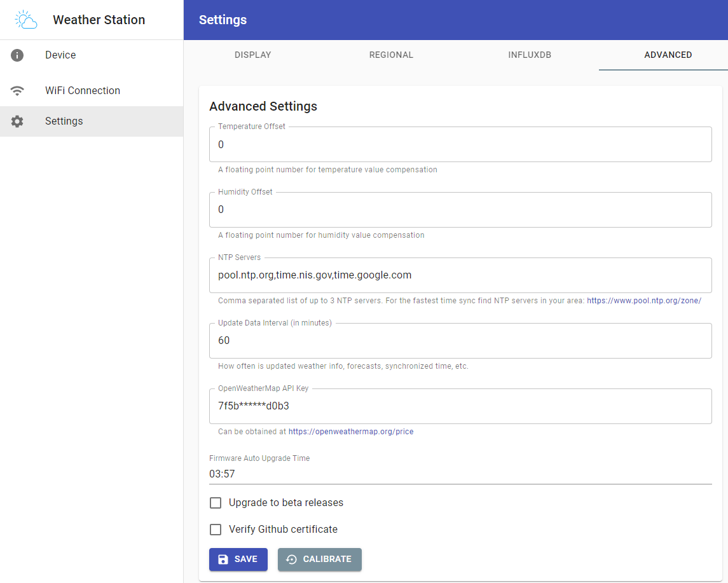Click the Temperature Offset field
The image size is (728, 583).
pyautogui.click(x=460, y=144)
